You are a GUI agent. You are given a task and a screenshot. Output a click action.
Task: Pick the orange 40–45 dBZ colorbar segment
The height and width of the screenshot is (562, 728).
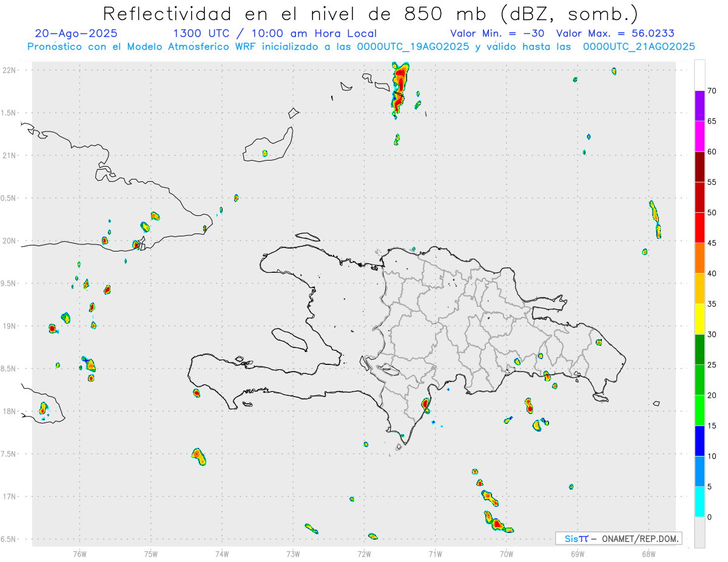coord(699,258)
